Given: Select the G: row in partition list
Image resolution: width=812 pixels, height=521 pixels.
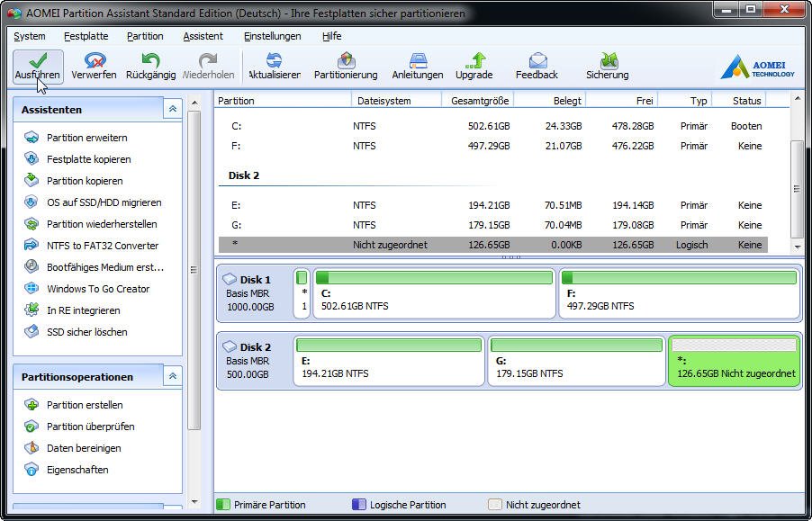Looking at the screenshot, I should (x=493, y=225).
